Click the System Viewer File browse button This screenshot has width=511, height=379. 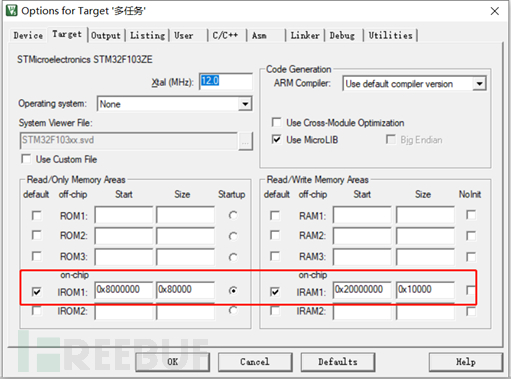[x=245, y=141]
